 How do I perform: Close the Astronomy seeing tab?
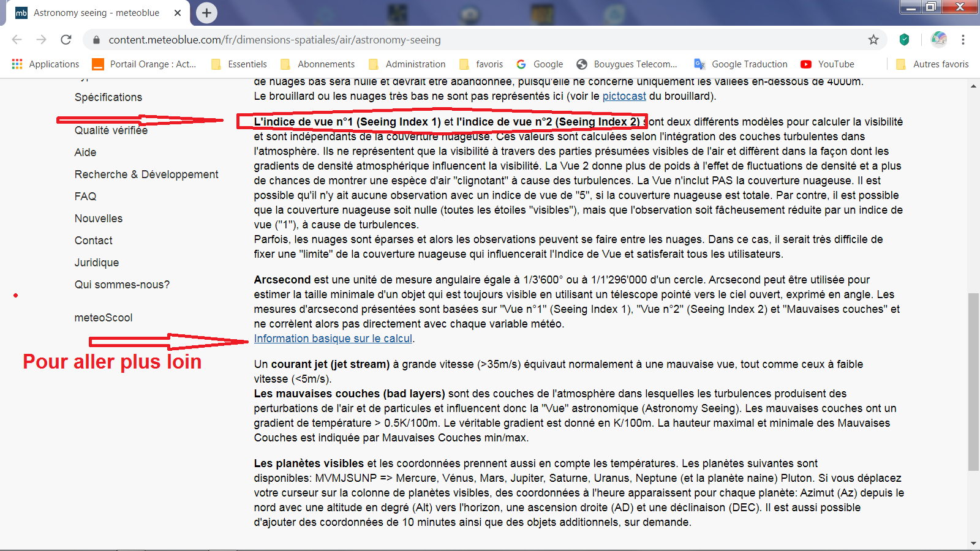[x=178, y=13]
